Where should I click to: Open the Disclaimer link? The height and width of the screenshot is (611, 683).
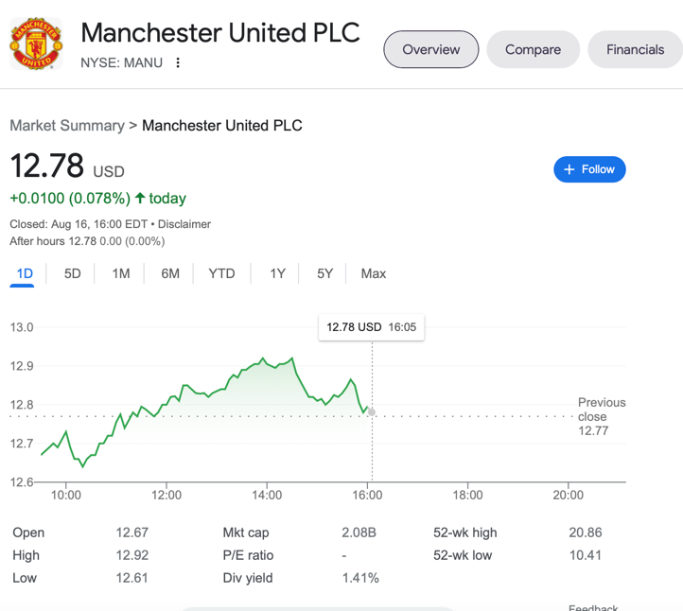pyautogui.click(x=184, y=224)
